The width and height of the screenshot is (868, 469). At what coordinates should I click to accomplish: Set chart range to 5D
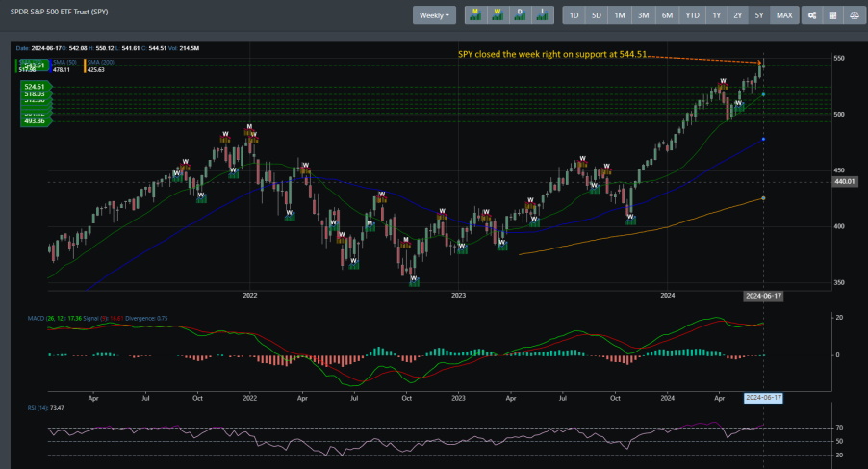tap(597, 15)
